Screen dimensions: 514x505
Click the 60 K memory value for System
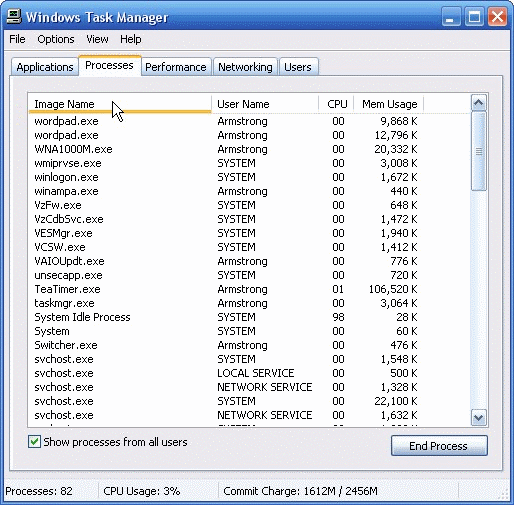click(x=407, y=331)
